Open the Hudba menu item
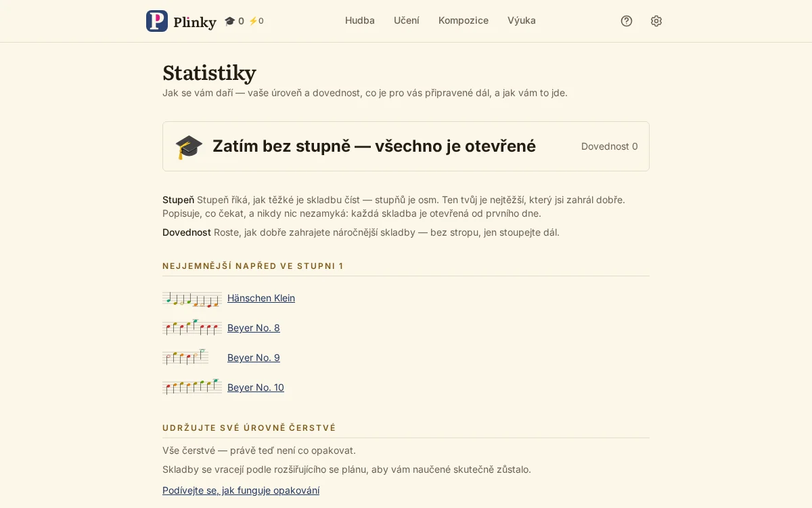Viewport: 812px width, 508px height. point(360,20)
